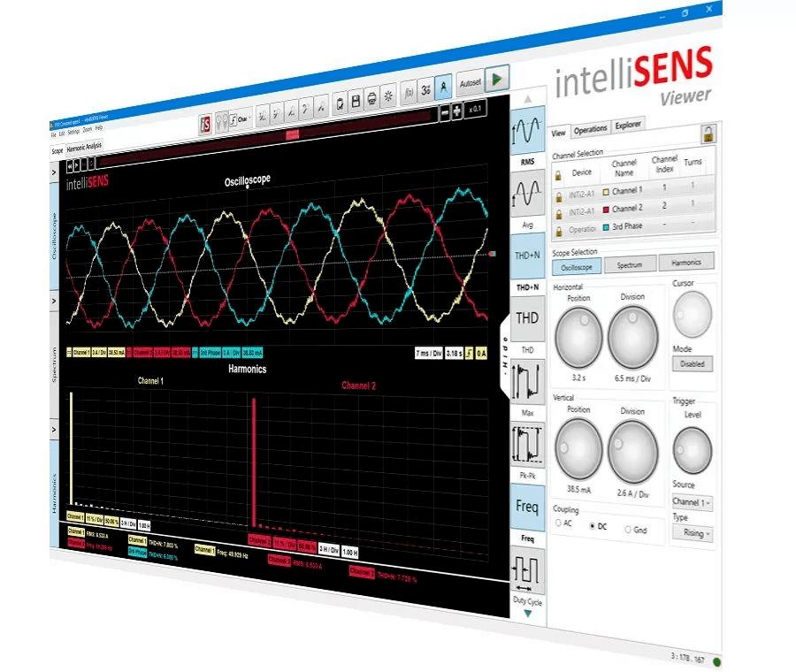Screen dimensions: 796x672
Task: Toggle the THD+N measurement
Action: (x=528, y=256)
